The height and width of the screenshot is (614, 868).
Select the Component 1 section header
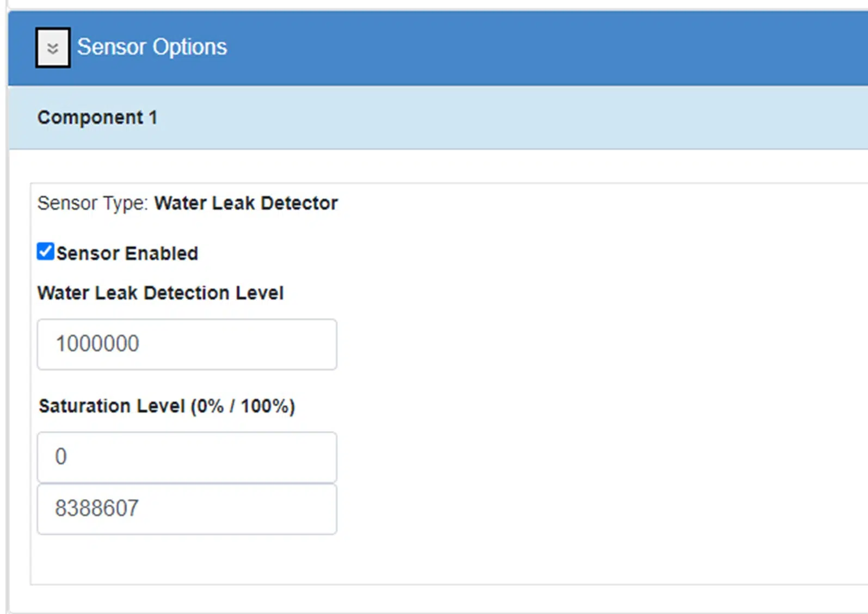point(97,117)
